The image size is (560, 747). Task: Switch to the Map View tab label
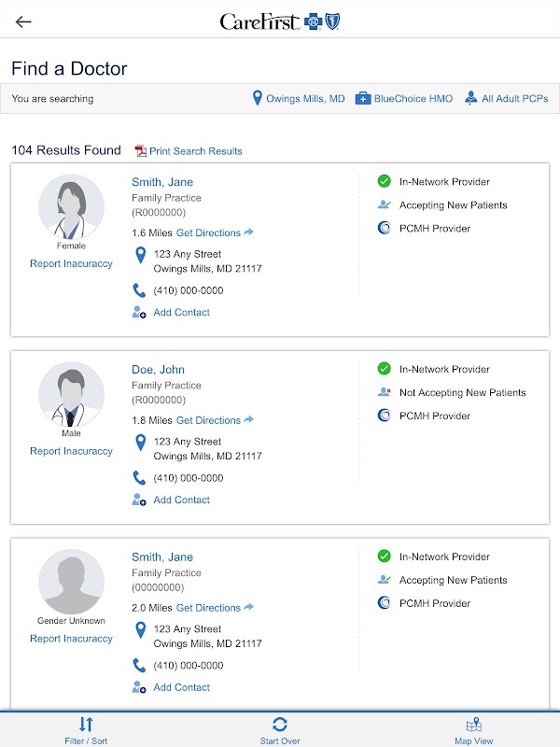(474, 740)
